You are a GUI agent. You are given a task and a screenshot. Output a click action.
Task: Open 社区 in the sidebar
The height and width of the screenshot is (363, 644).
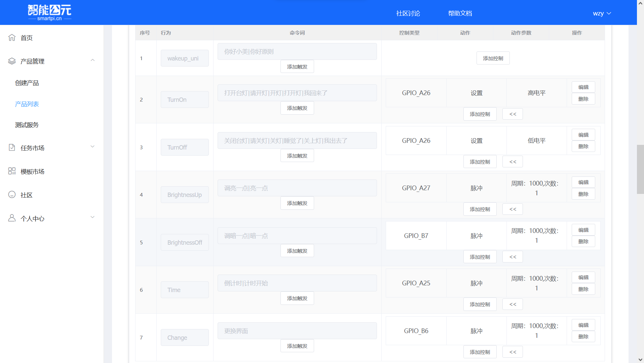[x=27, y=195]
